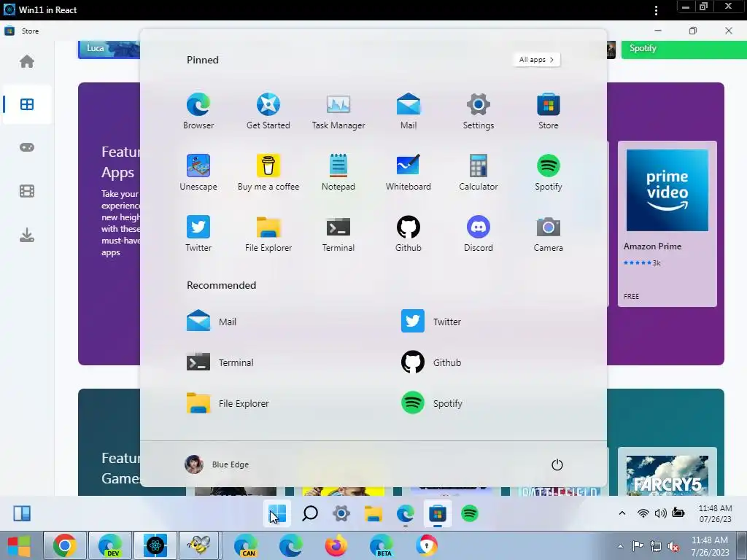
Task: Open the Browser pinned app
Action: [x=198, y=112]
